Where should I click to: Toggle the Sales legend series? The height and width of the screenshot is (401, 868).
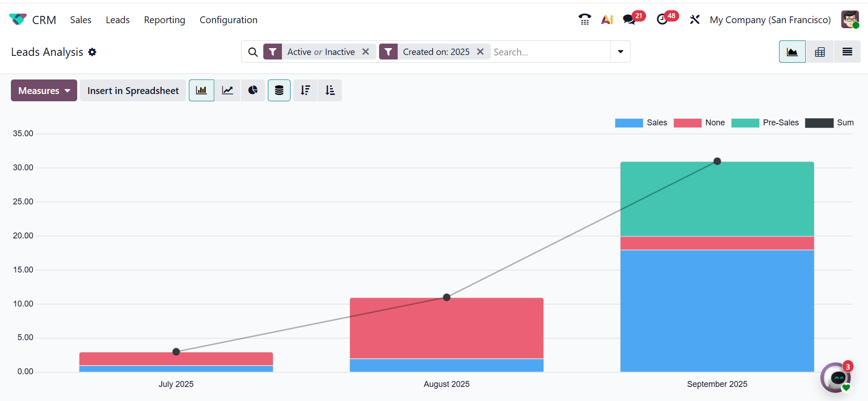[641, 123]
